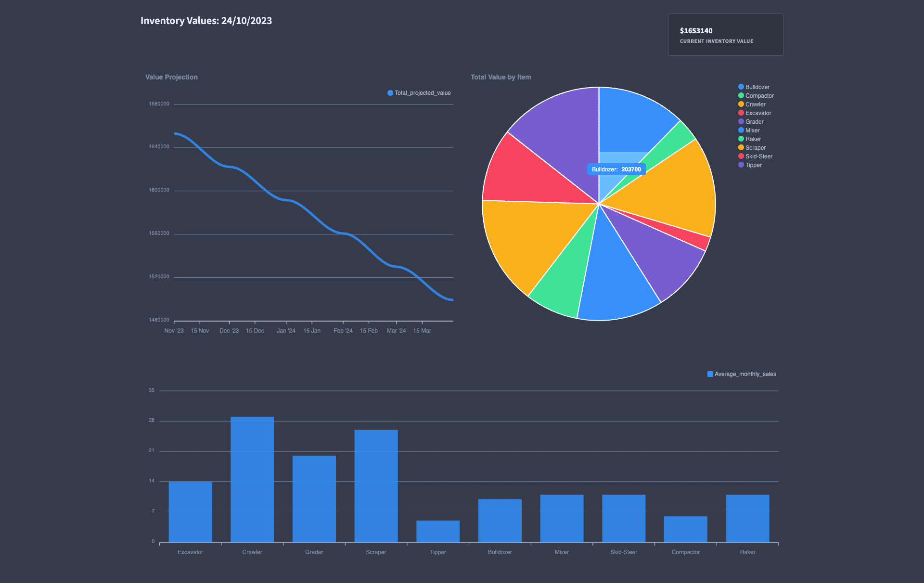Click the Raker bar in sales chart
Viewport: 924px width, 583px height.
coord(747,518)
